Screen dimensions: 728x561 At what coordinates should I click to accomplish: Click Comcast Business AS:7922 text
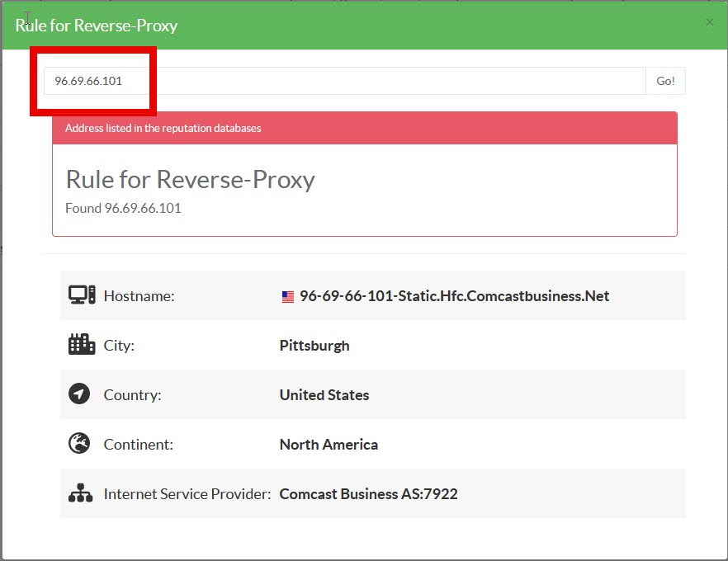368,494
